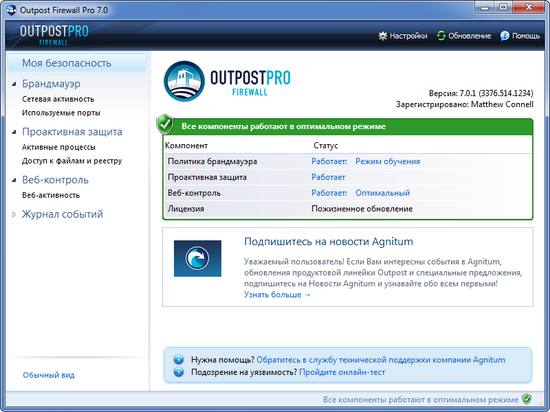The image size is (550, 412).
Task: Click Пройдите онлайн-тест link
Action: tap(342, 372)
